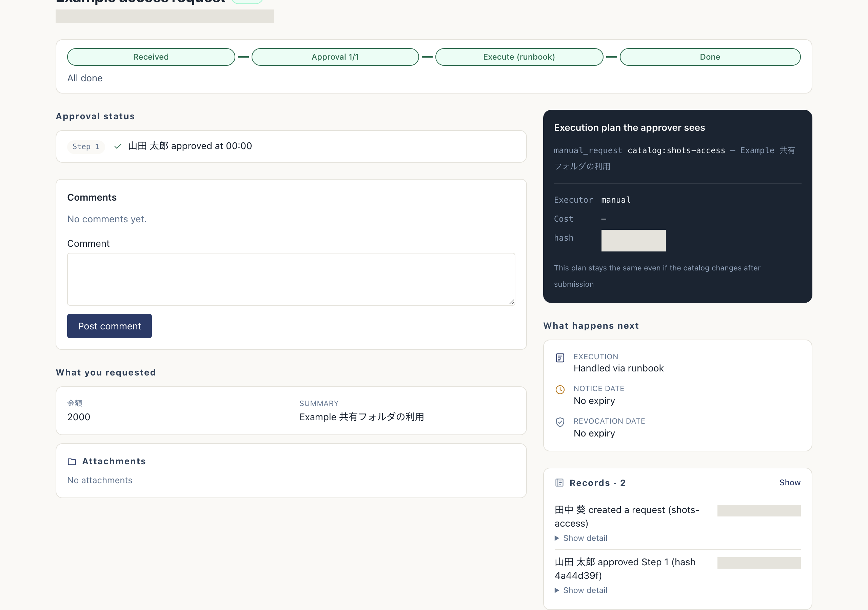Click the Notice Date clock icon
This screenshot has height=610, width=868.
tap(560, 389)
